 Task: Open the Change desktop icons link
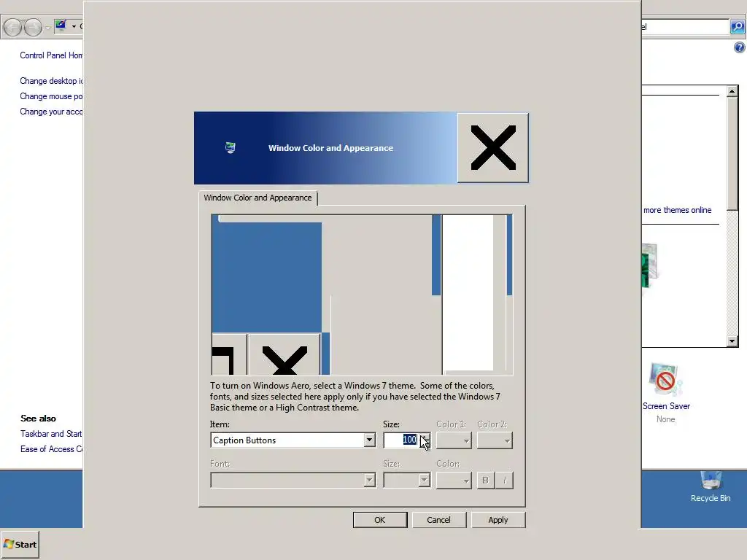coord(51,81)
